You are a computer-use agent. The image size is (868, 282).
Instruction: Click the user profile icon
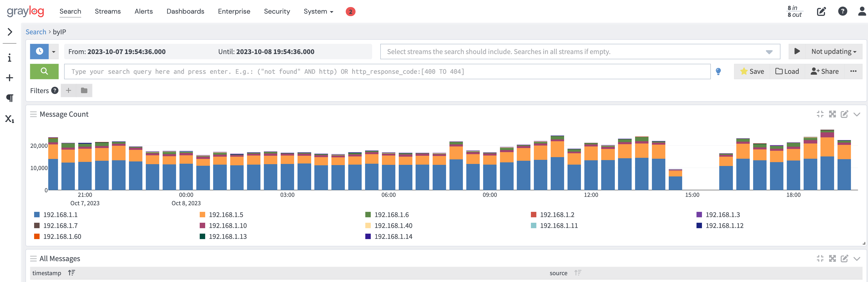click(x=862, y=11)
